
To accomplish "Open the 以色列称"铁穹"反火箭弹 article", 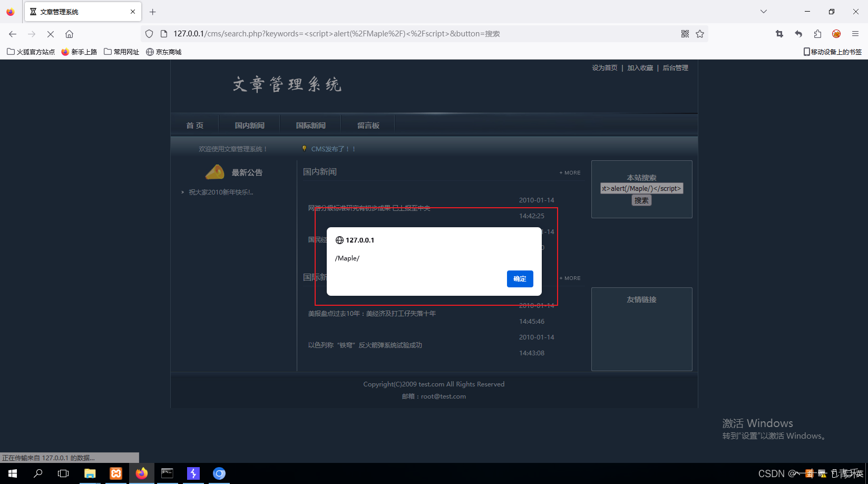I will pos(365,345).
